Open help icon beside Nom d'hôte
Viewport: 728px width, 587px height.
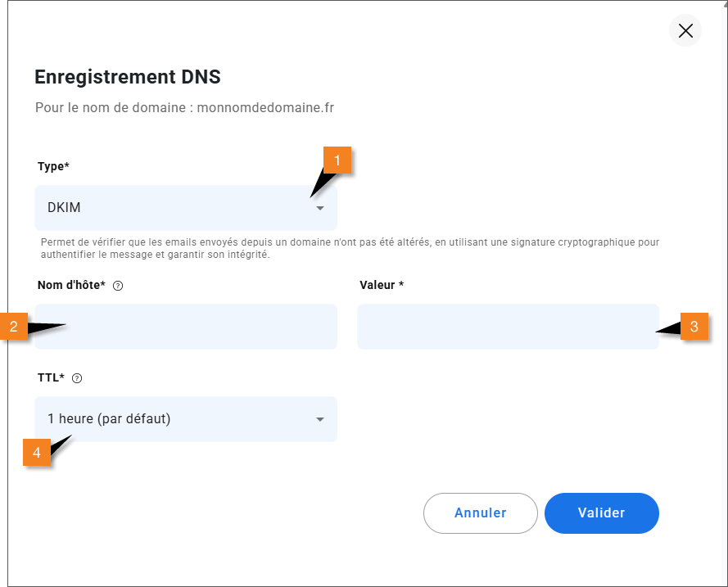click(118, 286)
